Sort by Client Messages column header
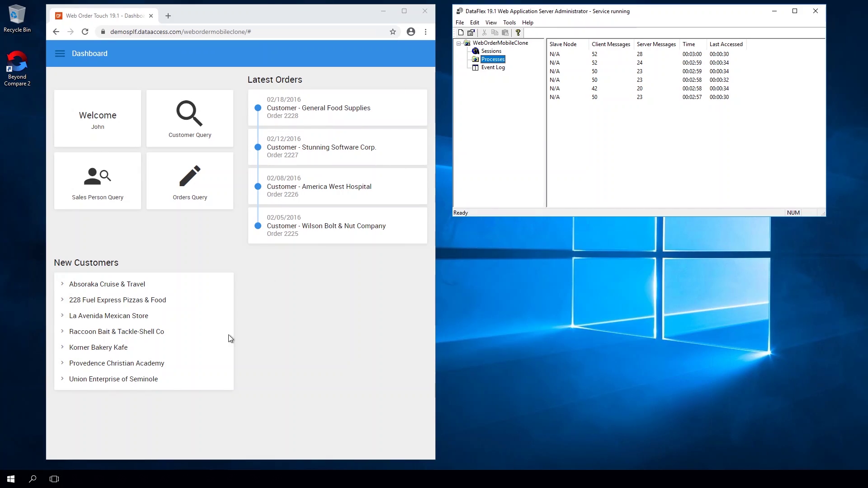The height and width of the screenshot is (488, 868). click(x=611, y=44)
